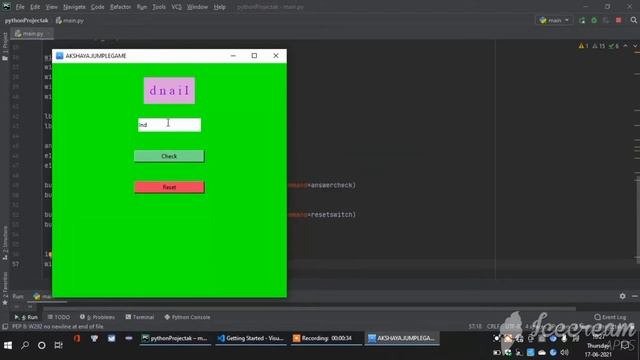This screenshot has width=640, height=360.
Task: Switch to AKSHAYA.JUMPLEGAME taskbar button
Action: (402, 338)
